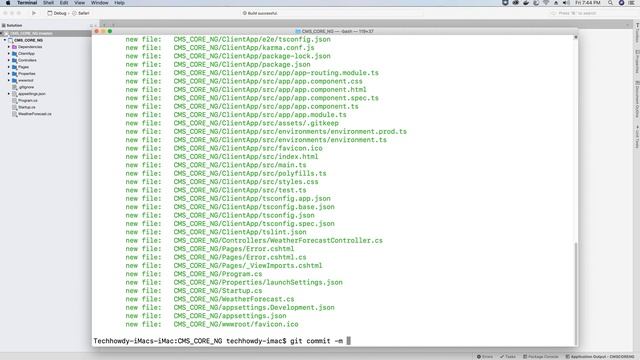Image resolution: width=640 pixels, height=360 pixels.
Task: Click the app-routing.module.ts new file line
Action: coord(252,73)
